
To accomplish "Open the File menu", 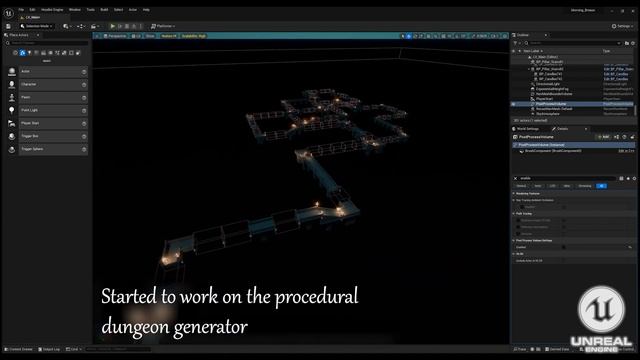I will 21,10.
